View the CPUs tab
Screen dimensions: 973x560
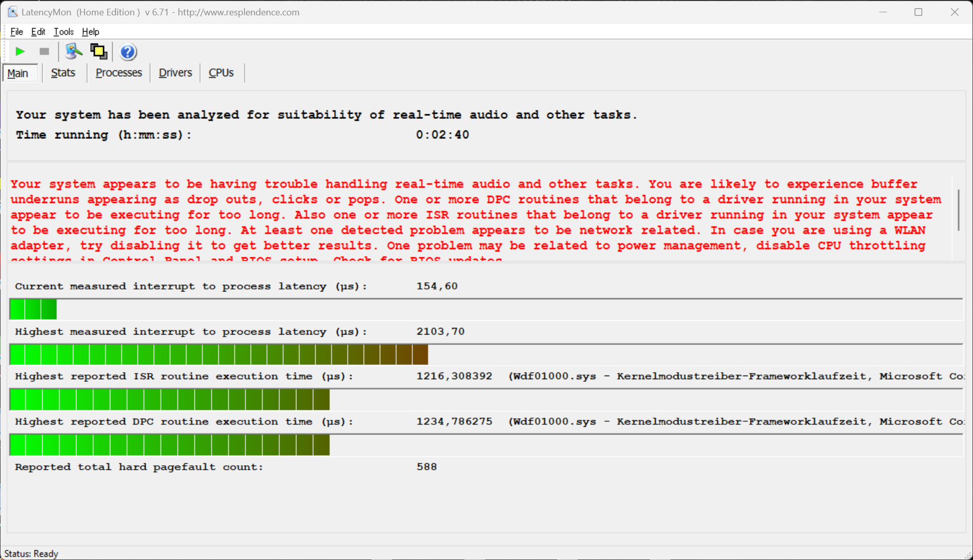click(221, 73)
